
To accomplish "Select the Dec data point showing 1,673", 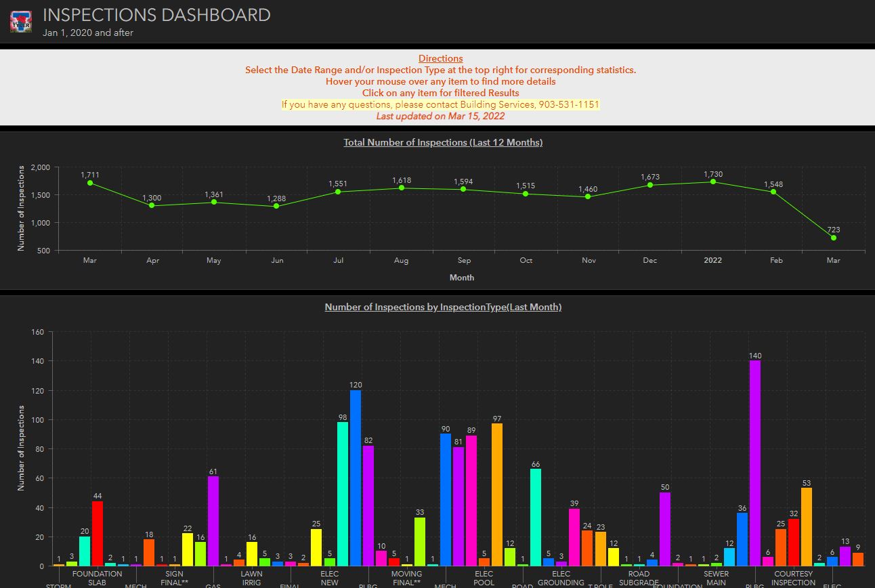I will click(x=649, y=185).
